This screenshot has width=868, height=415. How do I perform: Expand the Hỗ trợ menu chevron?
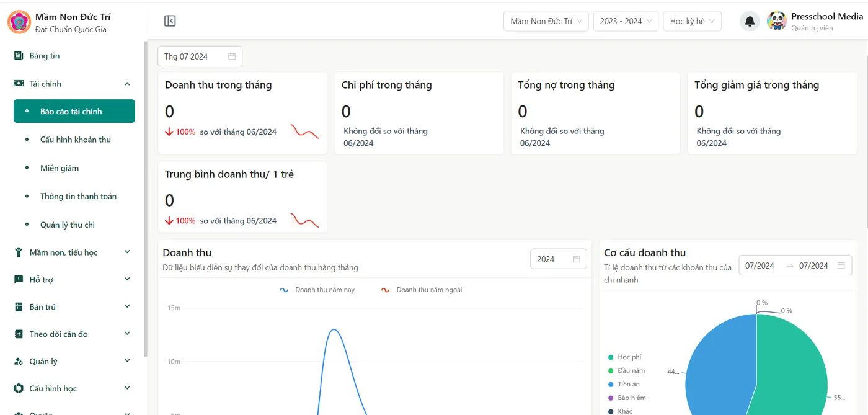(127, 280)
